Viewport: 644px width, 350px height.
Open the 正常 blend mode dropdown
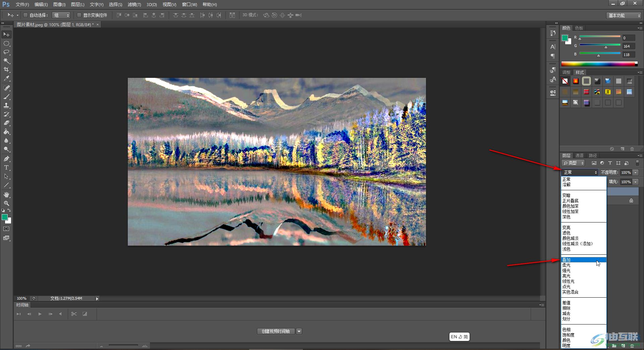(x=580, y=172)
